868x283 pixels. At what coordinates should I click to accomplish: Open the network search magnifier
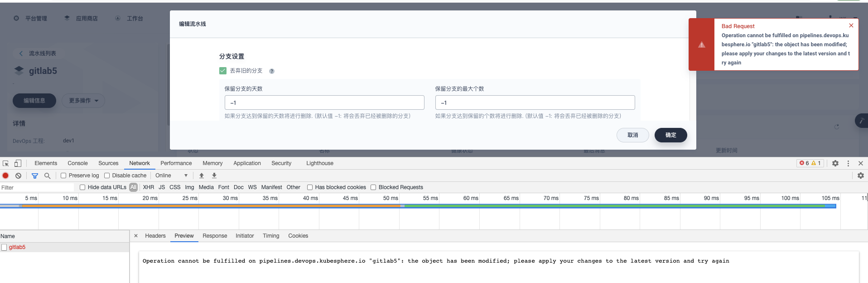coord(47,176)
